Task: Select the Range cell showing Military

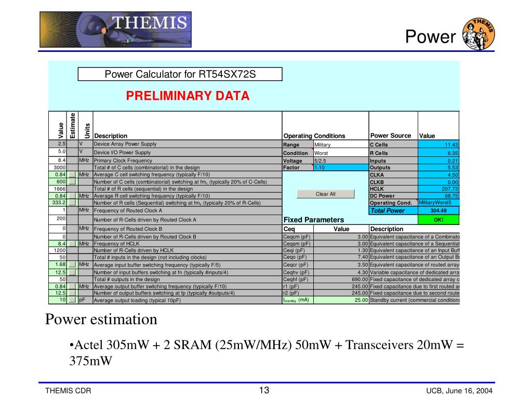Action: [341, 144]
